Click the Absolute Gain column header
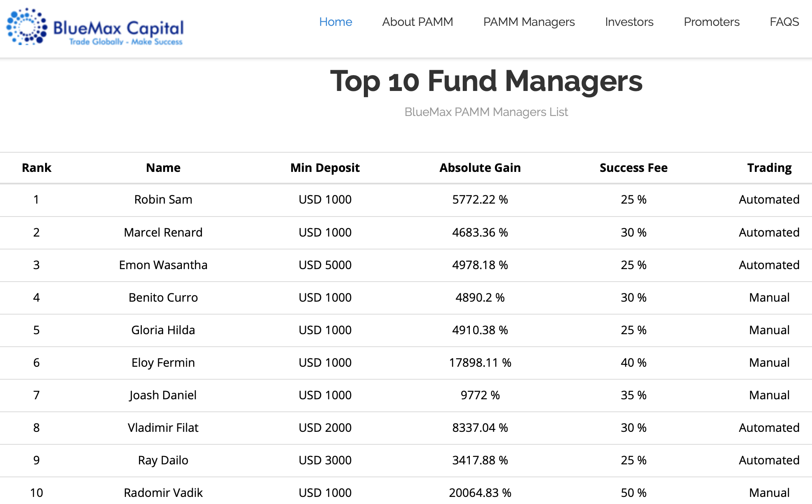The height and width of the screenshot is (504, 812). point(480,168)
